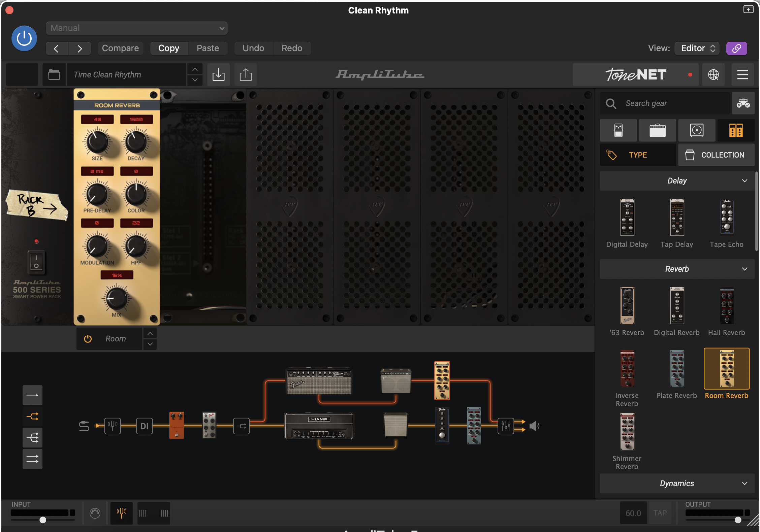Open the hamburger main menu
The image size is (760, 532).
(742, 75)
